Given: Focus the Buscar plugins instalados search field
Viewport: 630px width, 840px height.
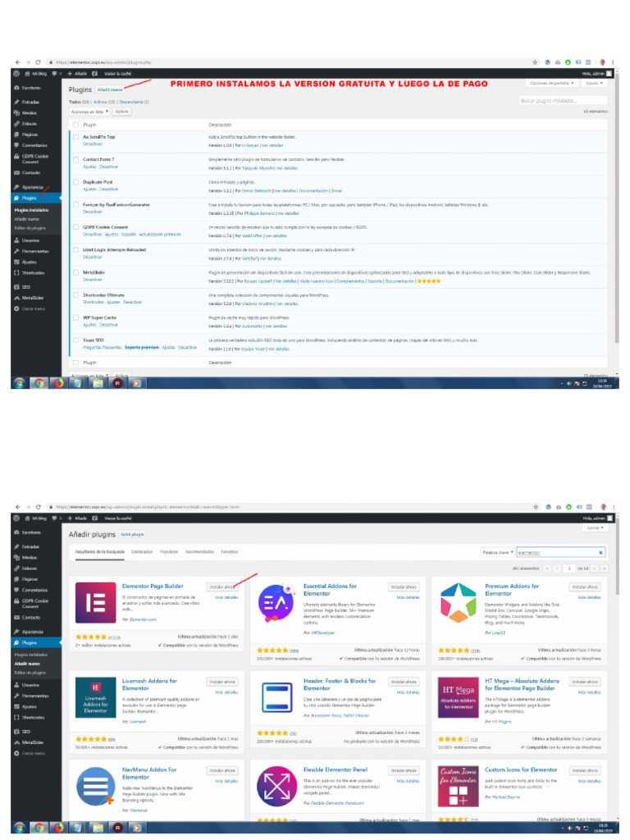Looking at the screenshot, I should (564, 101).
